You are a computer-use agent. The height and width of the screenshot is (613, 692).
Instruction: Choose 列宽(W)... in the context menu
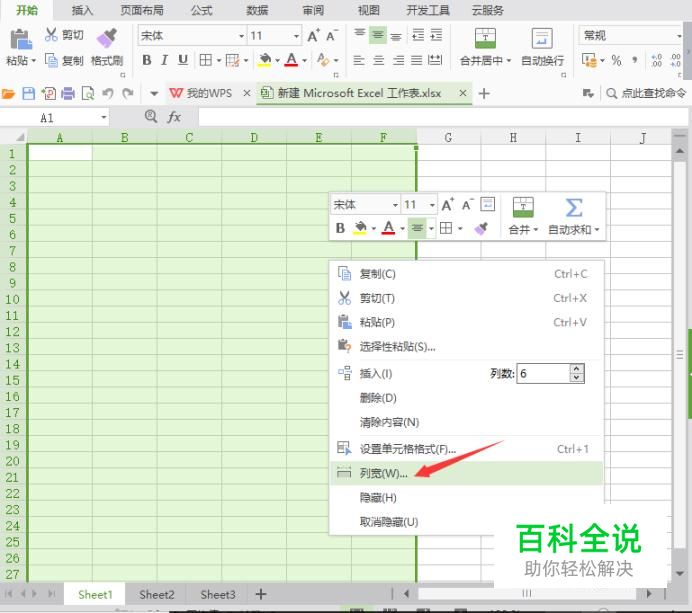pos(467,473)
